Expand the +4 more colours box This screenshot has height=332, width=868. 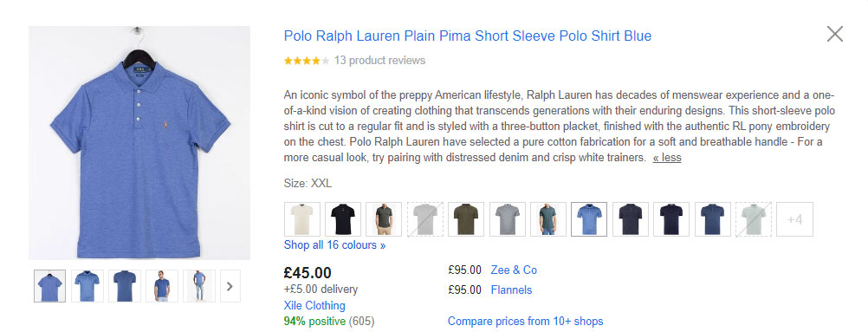tap(795, 219)
